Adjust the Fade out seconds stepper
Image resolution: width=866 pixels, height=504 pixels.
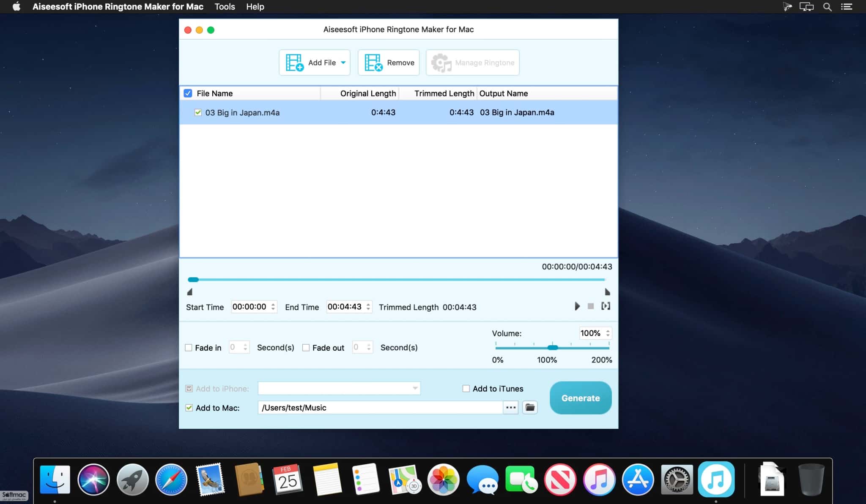[369, 347]
